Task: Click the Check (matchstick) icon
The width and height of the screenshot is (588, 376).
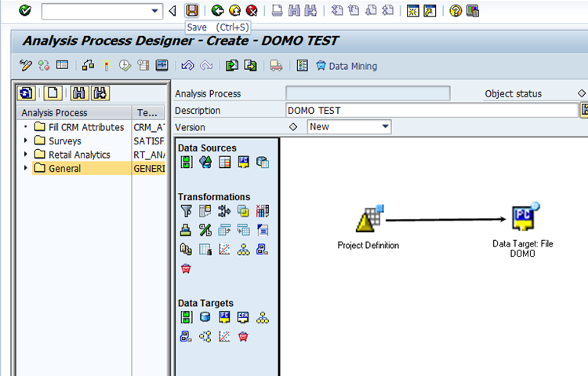Action: click(x=107, y=66)
